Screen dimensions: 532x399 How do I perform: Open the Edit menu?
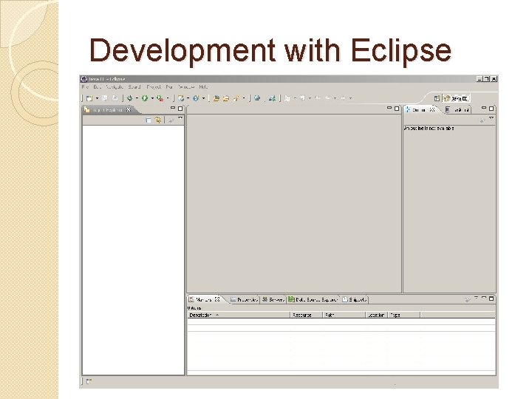97,87
